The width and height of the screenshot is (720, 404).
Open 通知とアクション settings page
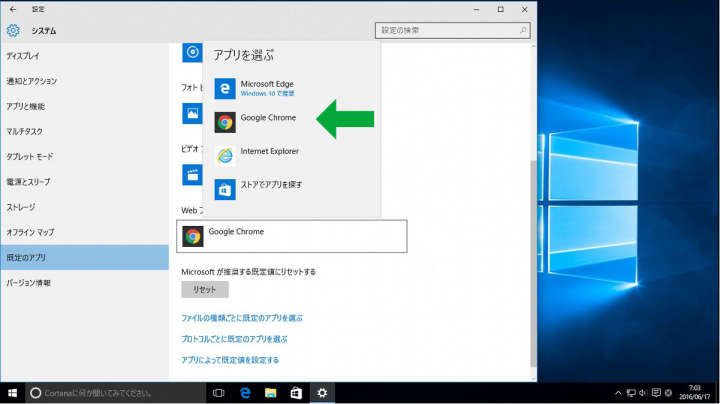click(x=84, y=81)
